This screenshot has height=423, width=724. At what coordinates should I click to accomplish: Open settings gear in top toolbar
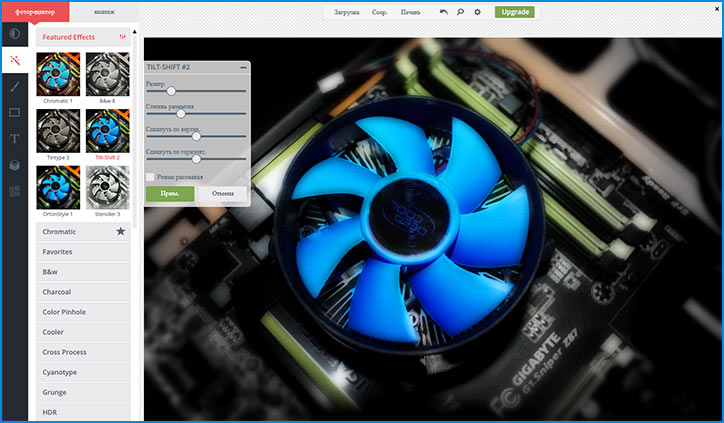coord(478,12)
